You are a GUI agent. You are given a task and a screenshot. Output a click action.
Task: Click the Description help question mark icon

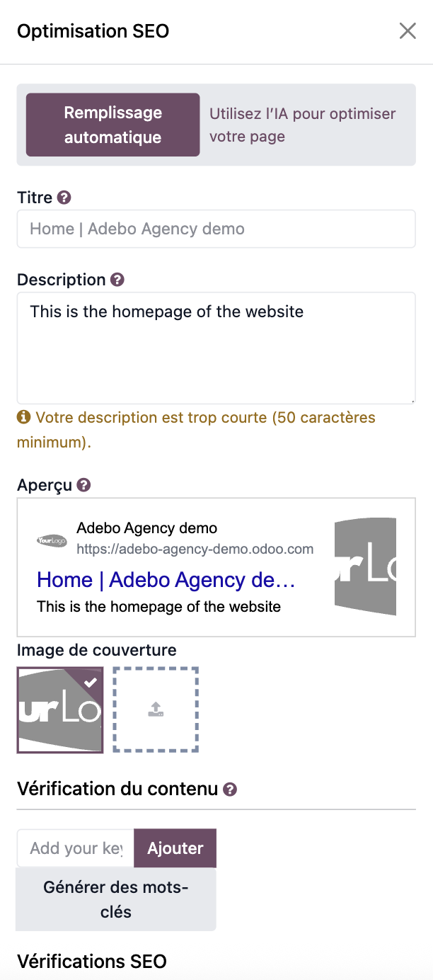pos(117,280)
